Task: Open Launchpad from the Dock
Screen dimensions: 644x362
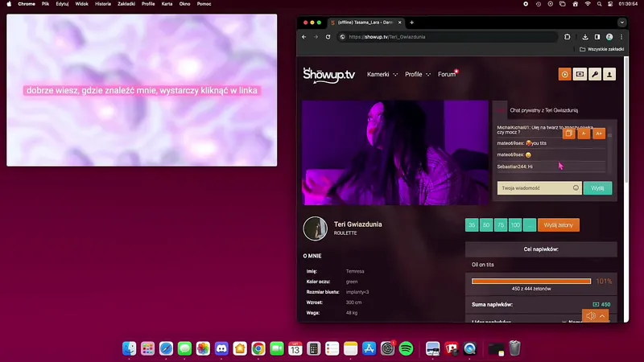Action: [147, 348]
